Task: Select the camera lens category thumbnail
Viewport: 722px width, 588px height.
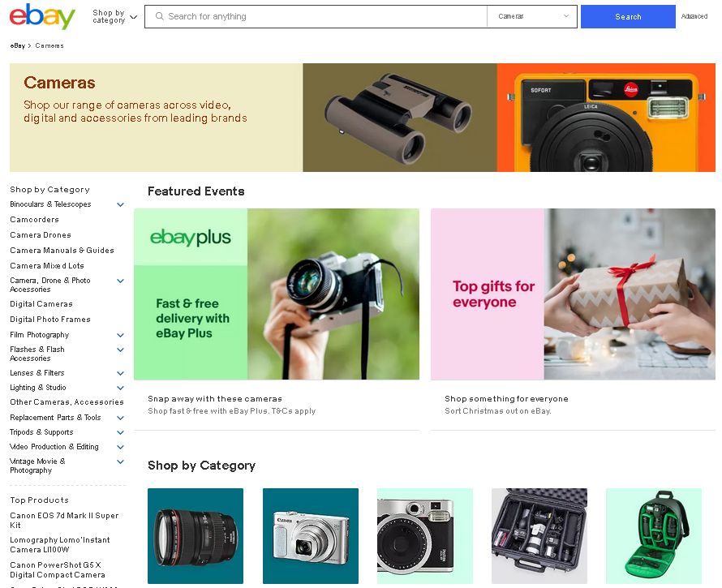Action: click(x=196, y=536)
